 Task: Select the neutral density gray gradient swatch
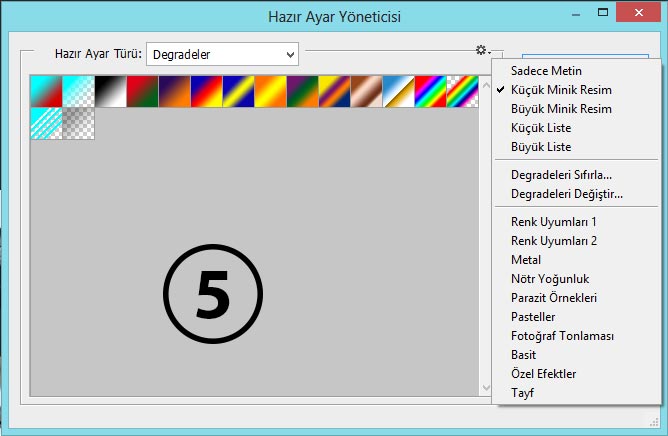[x=78, y=123]
